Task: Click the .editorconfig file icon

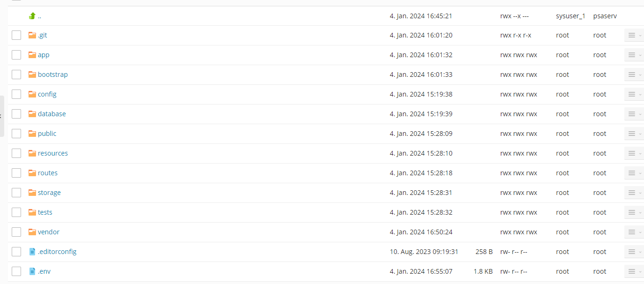Action: tap(32, 252)
